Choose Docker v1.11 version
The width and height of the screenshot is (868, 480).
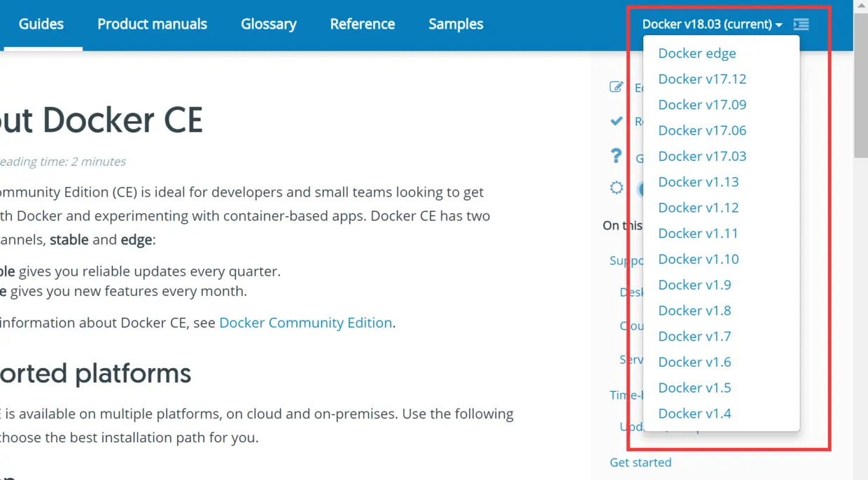[699, 234]
